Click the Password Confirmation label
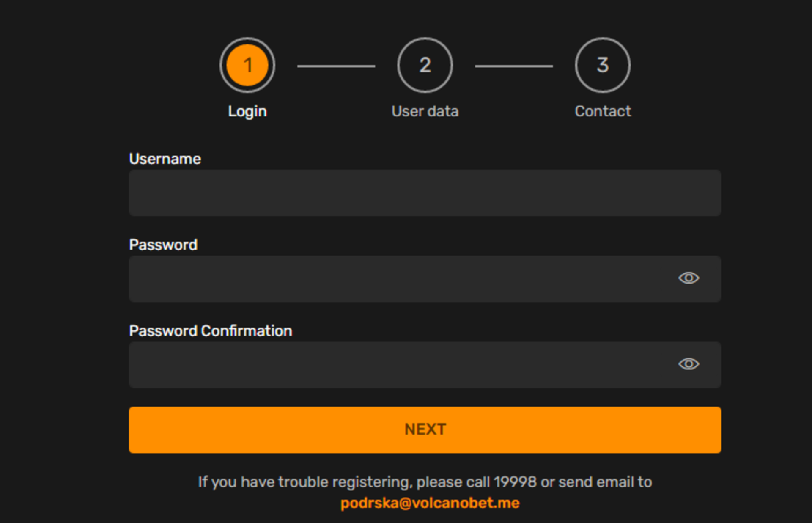The image size is (812, 523). coord(211,331)
